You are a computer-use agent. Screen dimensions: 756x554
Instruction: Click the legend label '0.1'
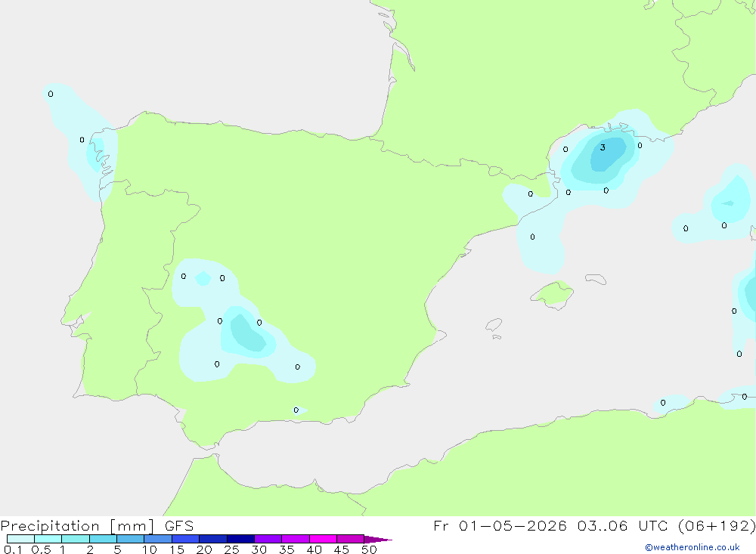13,549
